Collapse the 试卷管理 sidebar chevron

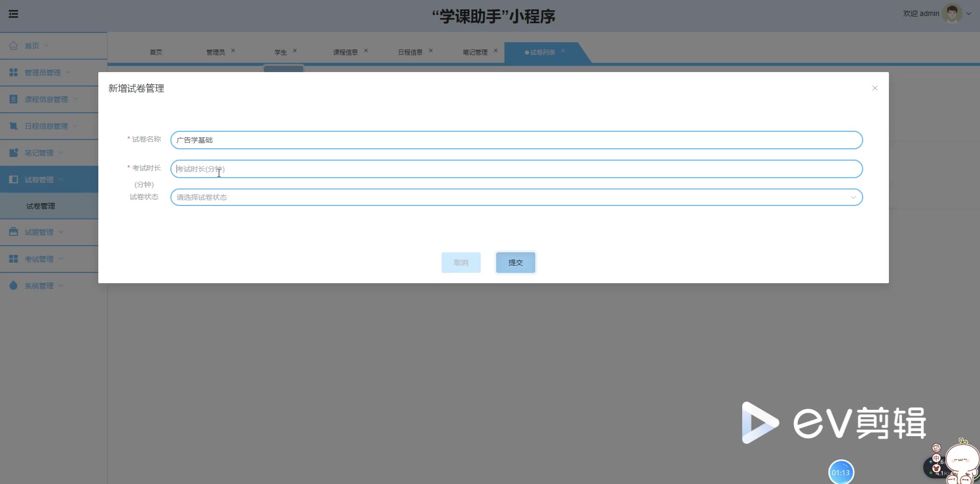pyautogui.click(x=61, y=179)
